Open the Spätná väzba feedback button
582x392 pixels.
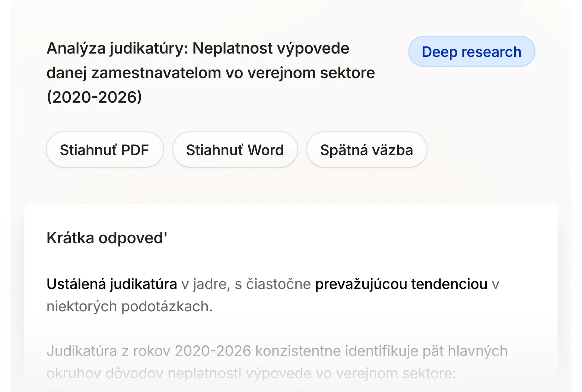(366, 150)
